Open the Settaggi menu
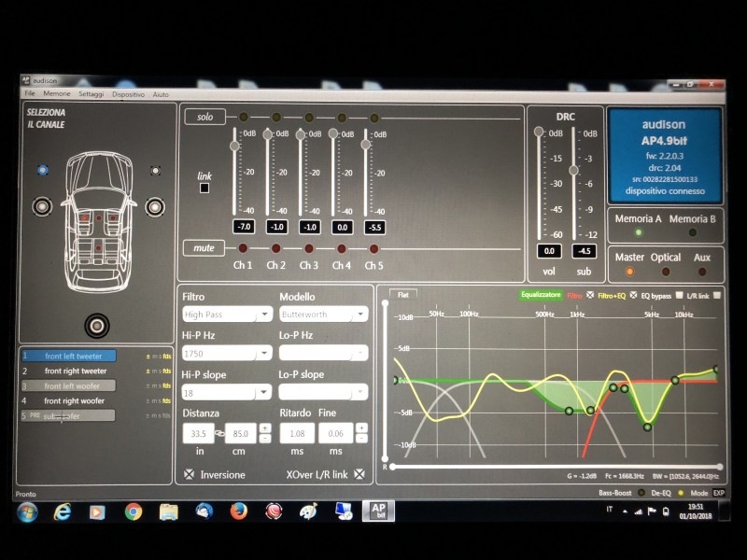This screenshot has height=560, width=747. (x=91, y=94)
